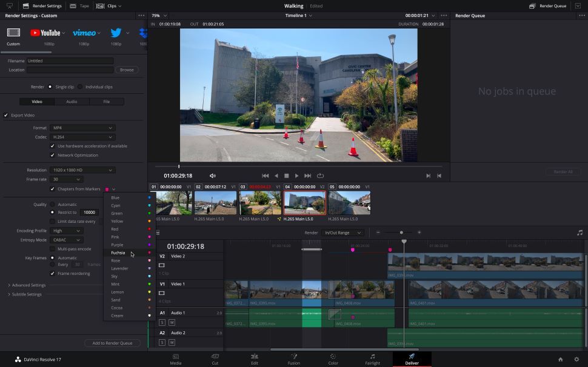The image size is (588, 367).
Task: Uncheck Network Optimization
Action: point(53,155)
